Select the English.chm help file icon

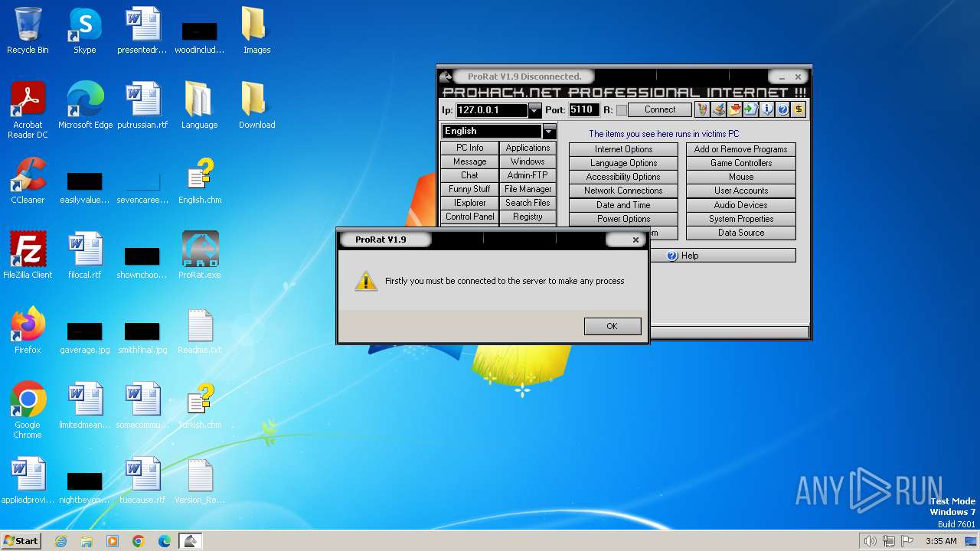(200, 181)
